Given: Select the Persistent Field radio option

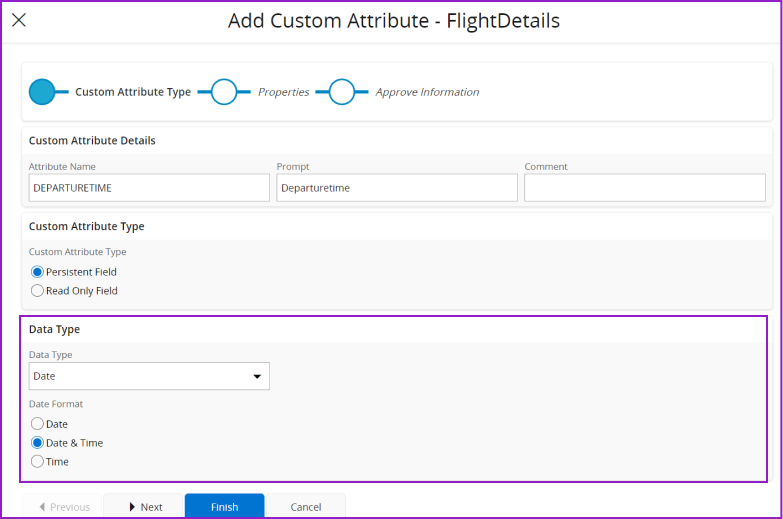Looking at the screenshot, I should 38,272.
